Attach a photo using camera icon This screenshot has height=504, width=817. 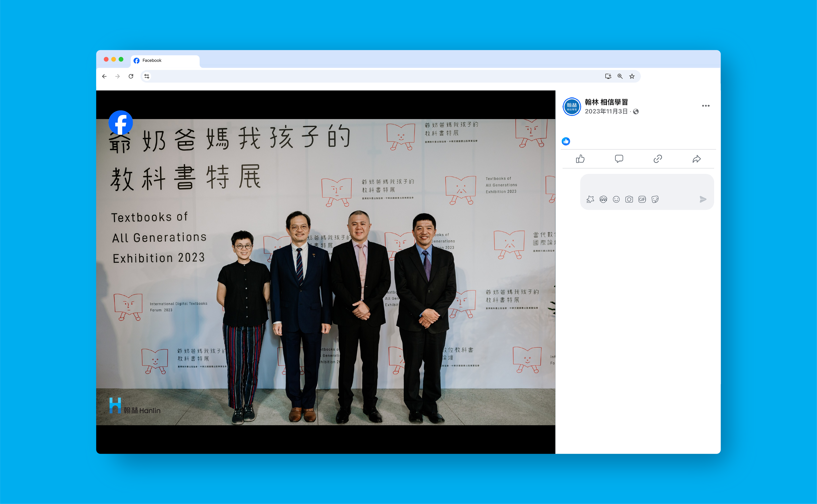point(629,199)
